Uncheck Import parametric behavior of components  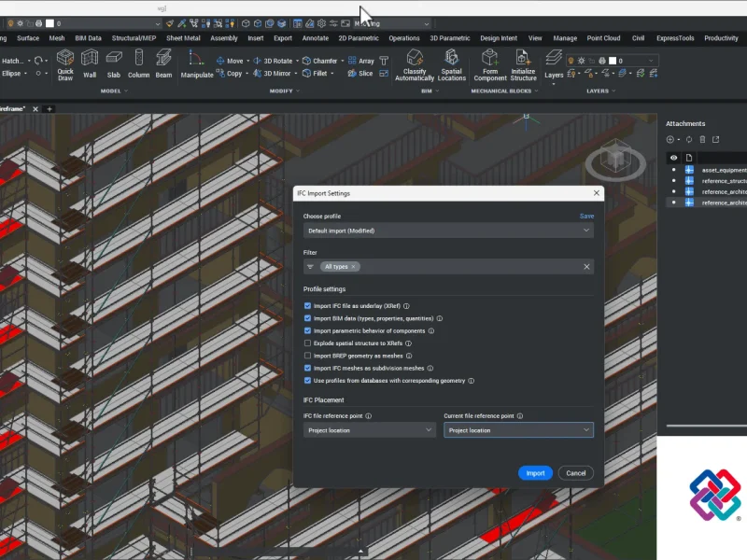coord(307,330)
